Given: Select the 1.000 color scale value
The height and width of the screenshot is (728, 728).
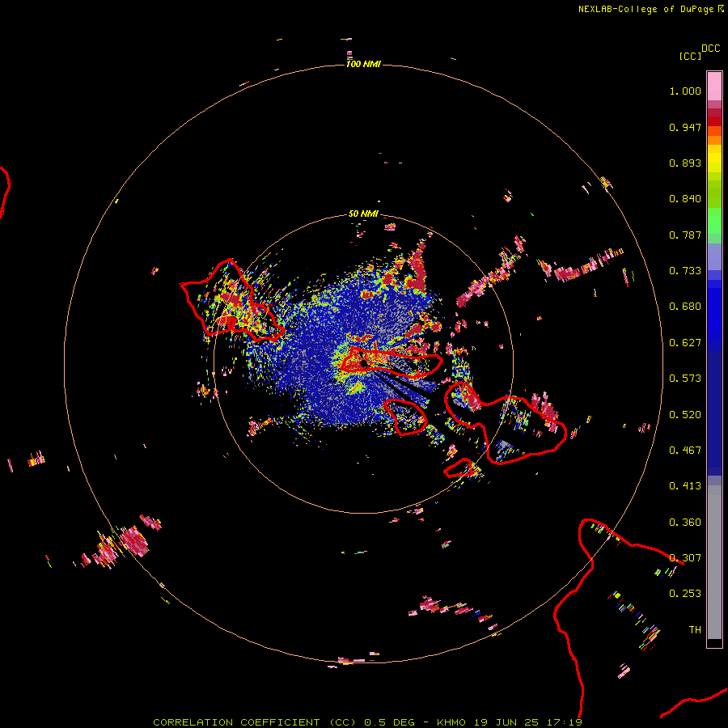Looking at the screenshot, I should coord(685,91).
